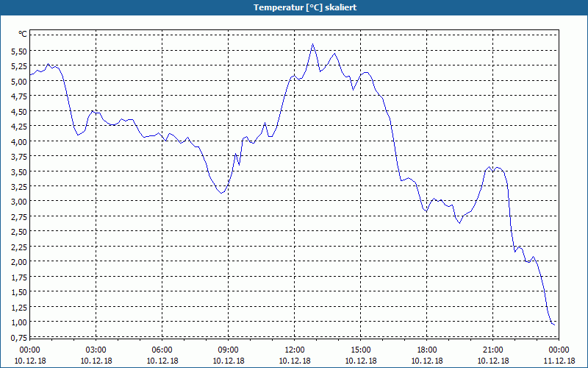Click the 15:00 time axis label
Viewport: 588px width, 368px height.
tap(361, 350)
